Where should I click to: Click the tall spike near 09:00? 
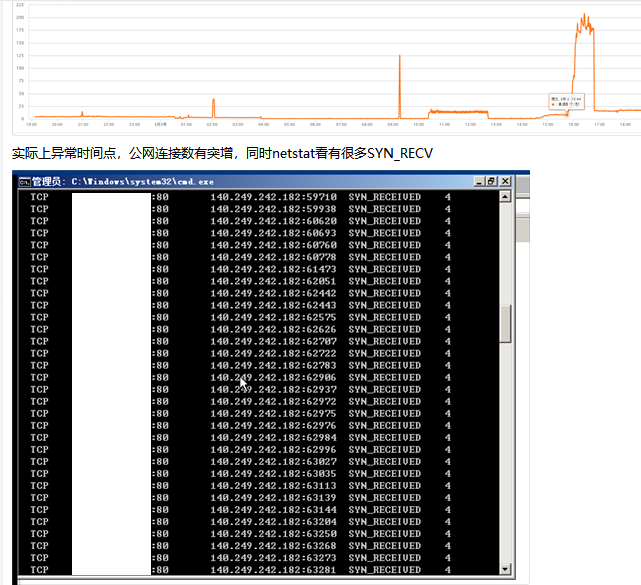point(399,58)
